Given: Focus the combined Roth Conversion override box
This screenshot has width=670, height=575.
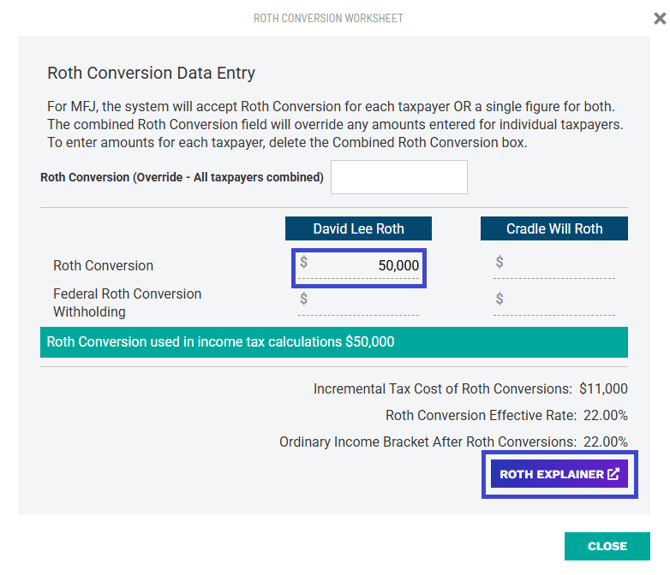Looking at the screenshot, I should point(399,177).
